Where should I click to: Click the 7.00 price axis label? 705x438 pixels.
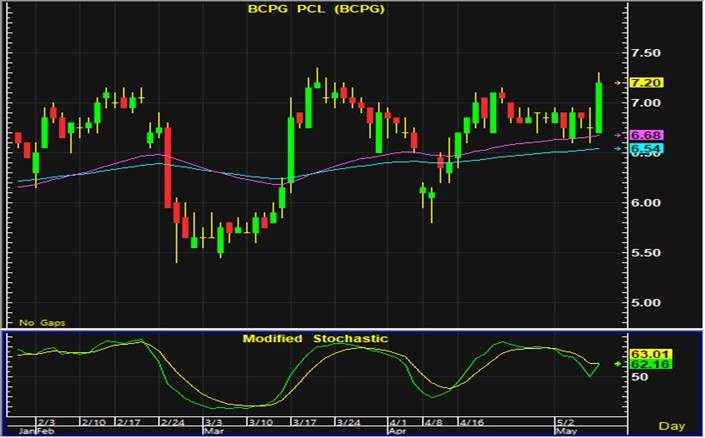tap(646, 103)
